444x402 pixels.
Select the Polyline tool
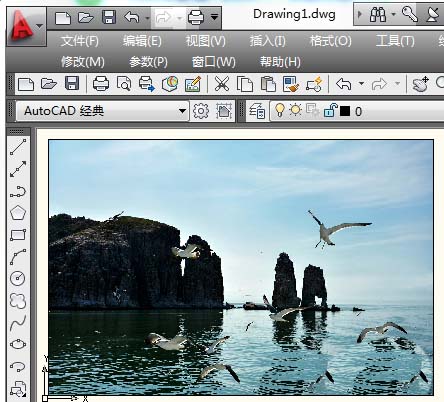point(18,191)
